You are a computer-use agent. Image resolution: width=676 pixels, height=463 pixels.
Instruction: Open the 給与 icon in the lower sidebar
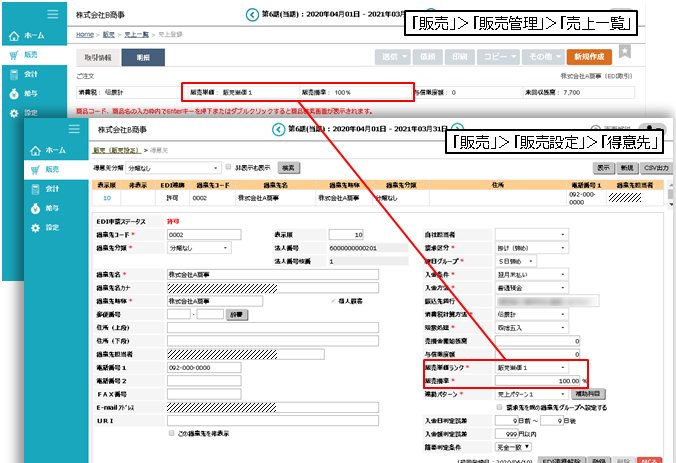pos(33,208)
